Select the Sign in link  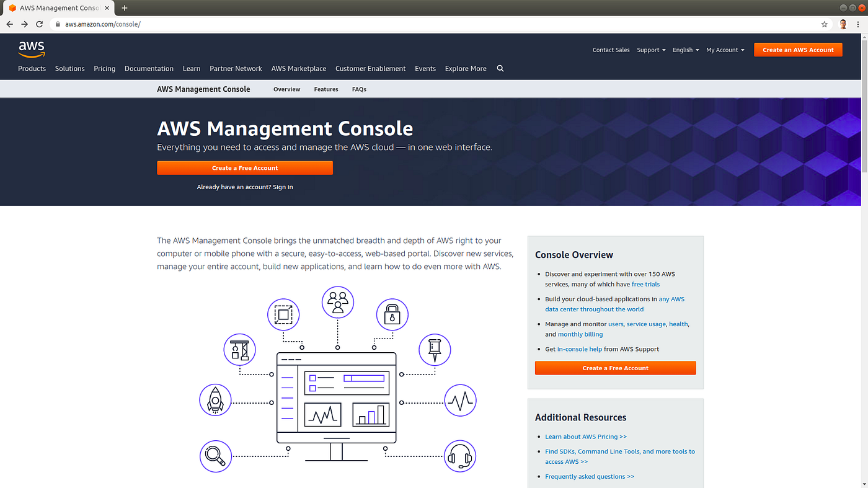pyautogui.click(x=284, y=187)
